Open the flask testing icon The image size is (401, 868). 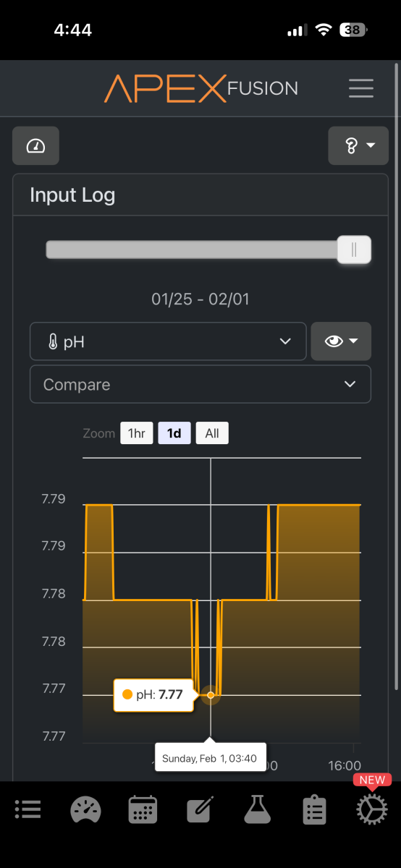tap(257, 809)
